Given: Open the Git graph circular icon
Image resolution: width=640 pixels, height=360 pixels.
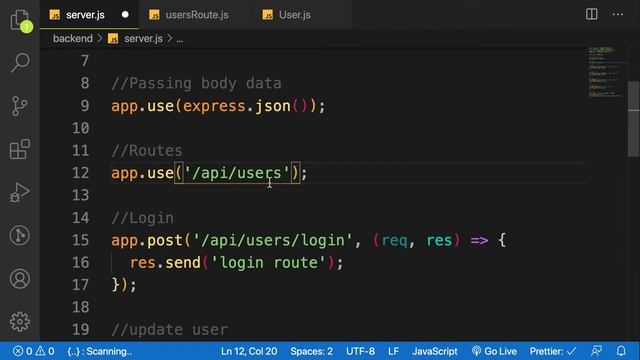Looking at the screenshot, I should click(x=20, y=236).
